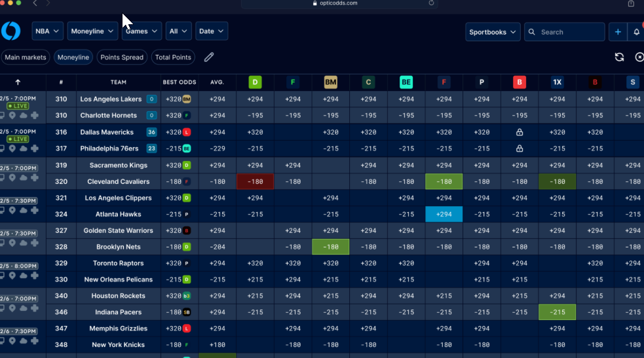Select the Main markets chip
Viewport: 644px width, 358px height.
[26, 58]
